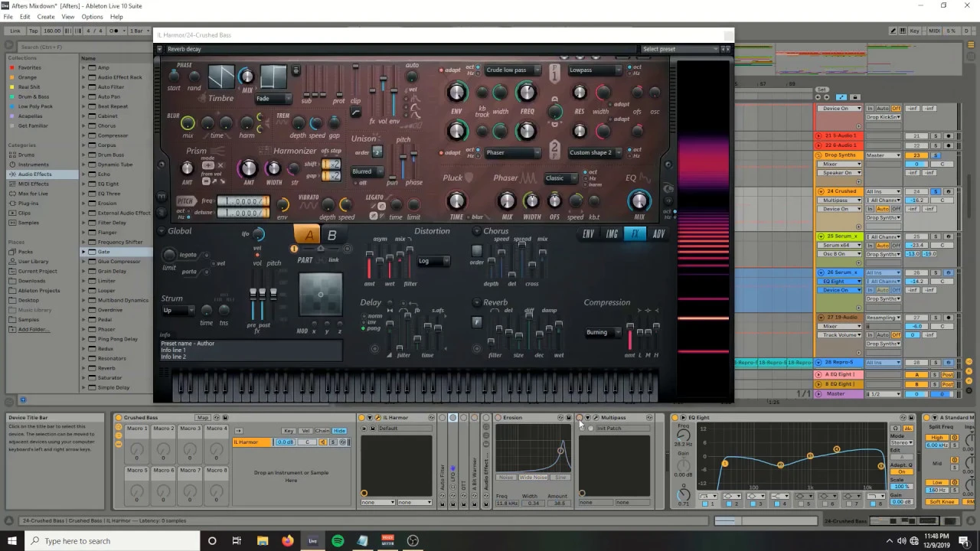
Task: Open the Custom shape 2 dropdown
Action: [x=595, y=153]
